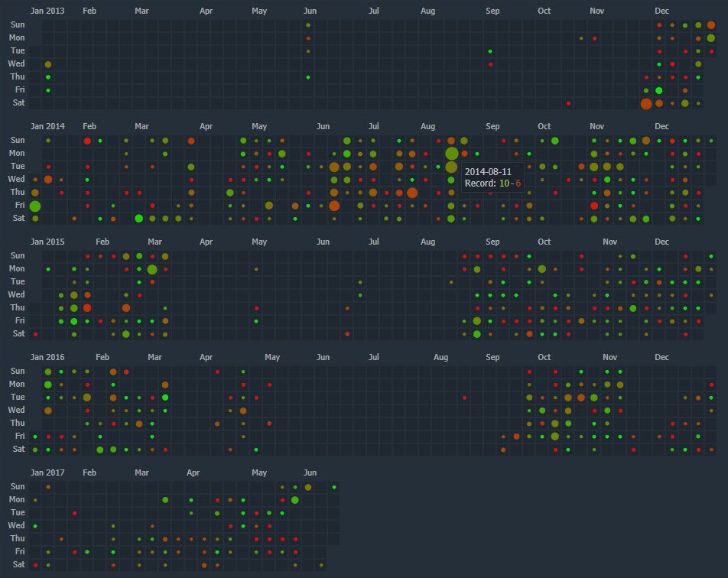Screen dimensions: 728x578
Task: Select the big green Friday dot in January 2014
Action: pos(34,206)
